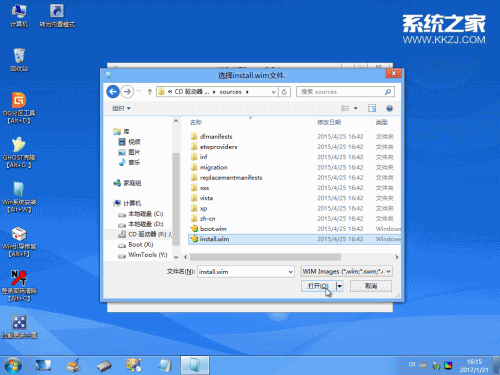Click the colorful tray display icon
This screenshot has width=500, height=375.
pyautogui.click(x=448, y=366)
